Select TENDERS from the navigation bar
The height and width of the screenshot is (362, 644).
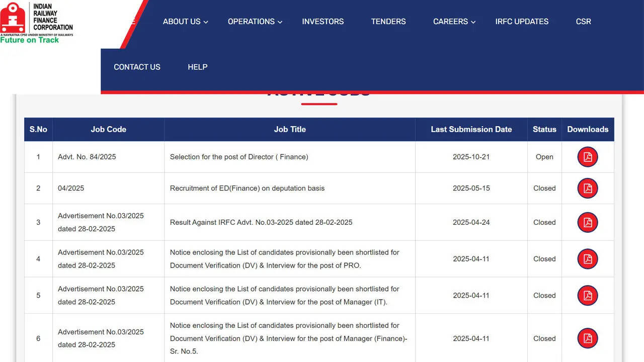tap(388, 22)
